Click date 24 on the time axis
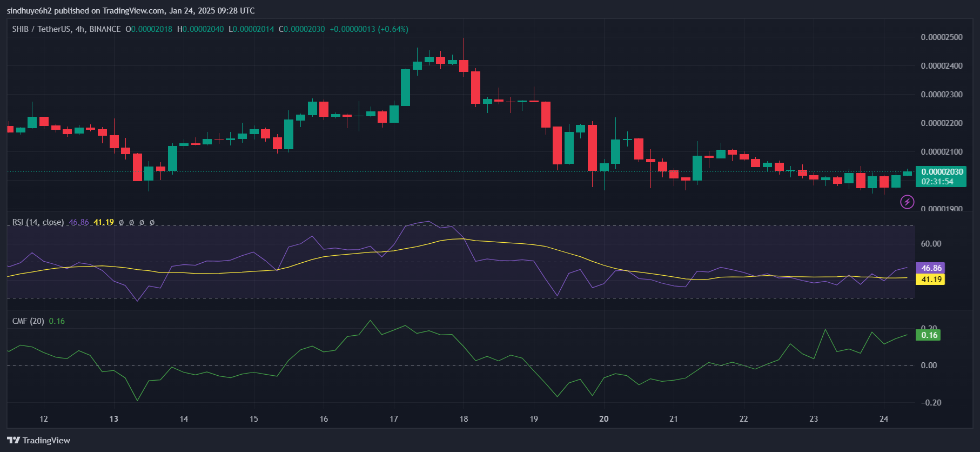This screenshot has width=980, height=452. coord(884,419)
